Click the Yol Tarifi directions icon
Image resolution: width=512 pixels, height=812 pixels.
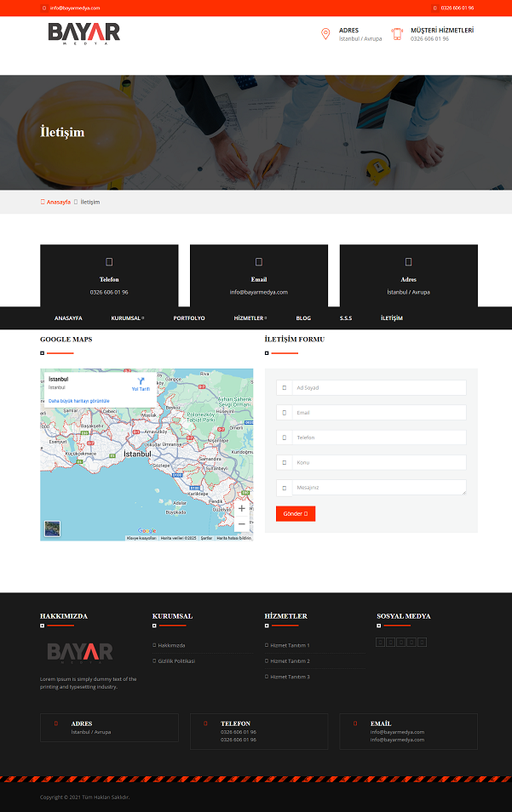pyautogui.click(x=141, y=380)
